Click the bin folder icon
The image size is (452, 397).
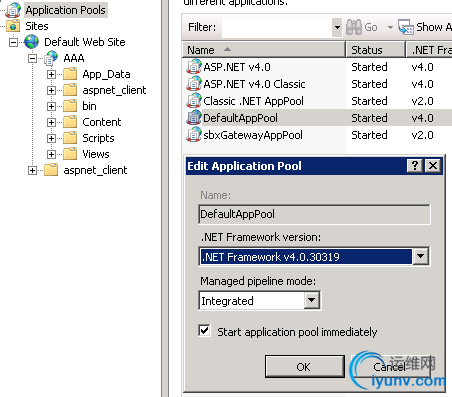70,106
